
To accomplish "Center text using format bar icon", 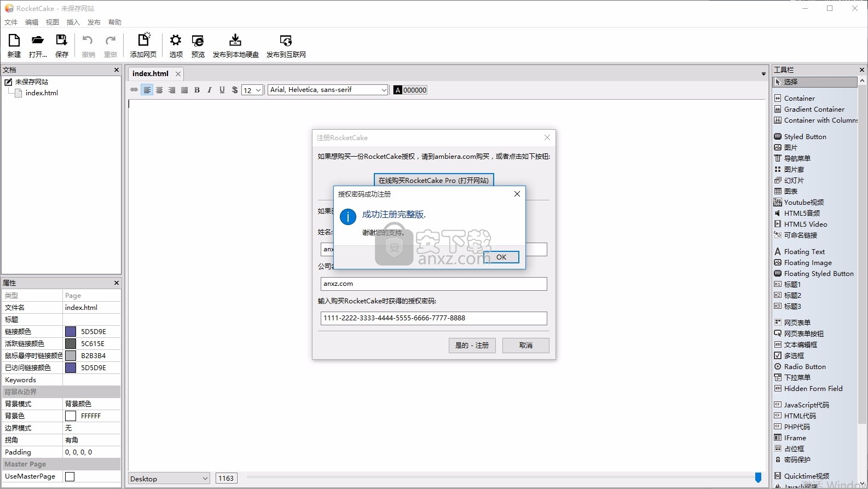I will point(159,90).
